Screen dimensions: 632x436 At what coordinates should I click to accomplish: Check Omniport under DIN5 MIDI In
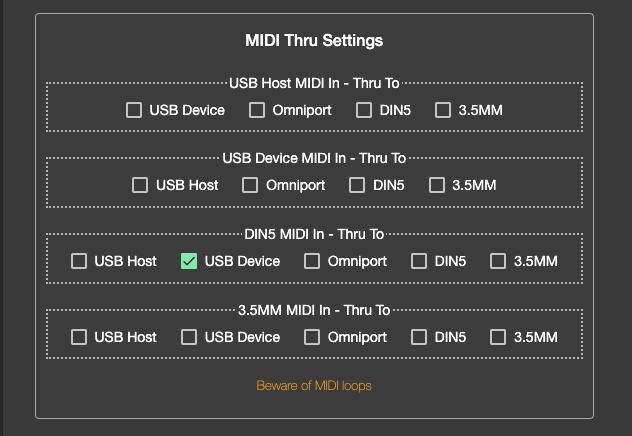tap(312, 261)
